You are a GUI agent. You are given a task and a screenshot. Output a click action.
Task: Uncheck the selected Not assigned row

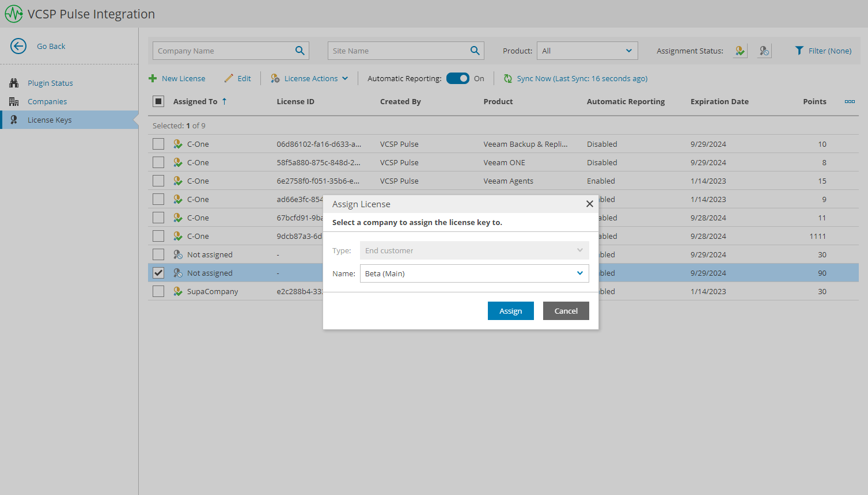[x=158, y=273]
